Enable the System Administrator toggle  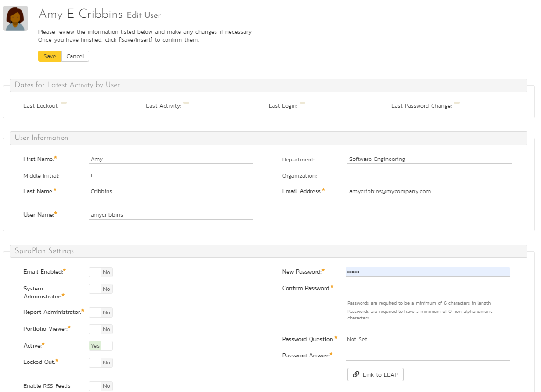[101, 289]
